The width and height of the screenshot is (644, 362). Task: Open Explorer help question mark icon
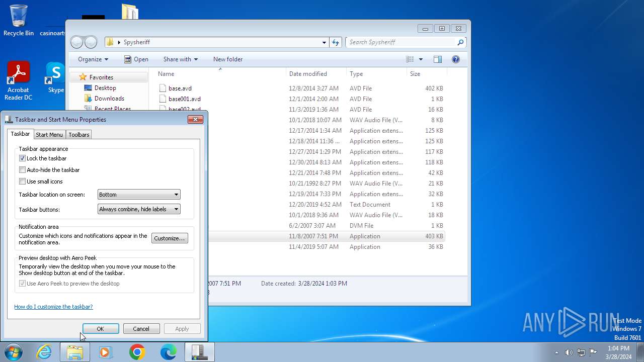456,59
